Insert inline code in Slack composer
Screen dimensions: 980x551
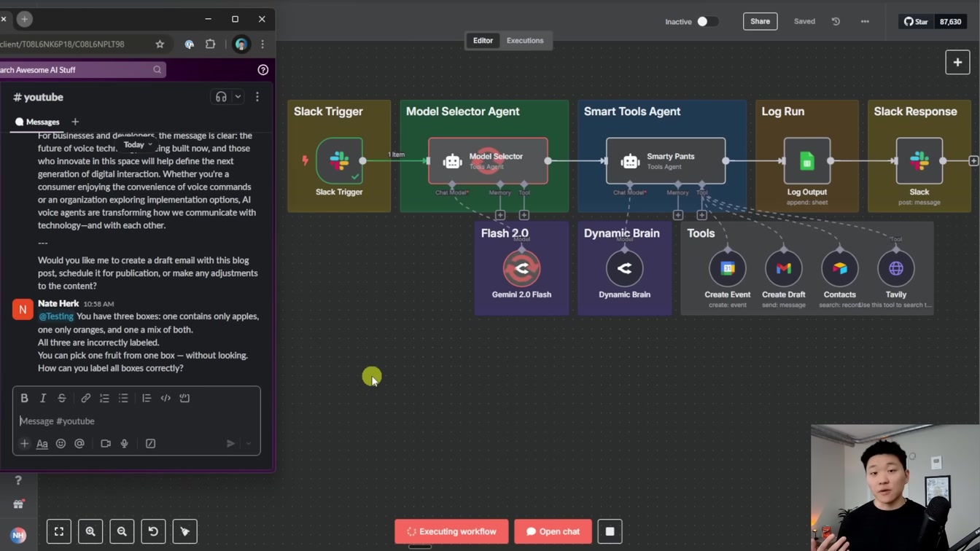tap(166, 398)
